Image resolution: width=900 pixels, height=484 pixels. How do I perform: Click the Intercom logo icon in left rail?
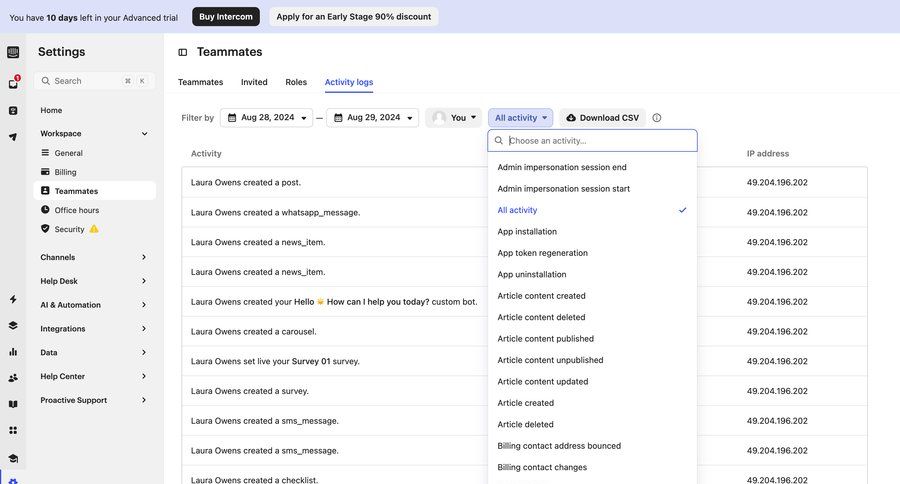[13, 52]
